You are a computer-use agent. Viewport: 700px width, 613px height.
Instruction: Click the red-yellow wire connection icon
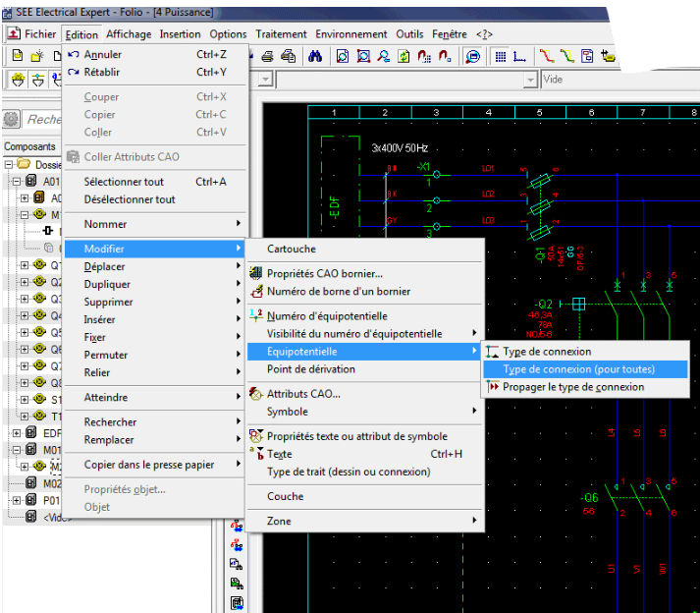[547, 56]
